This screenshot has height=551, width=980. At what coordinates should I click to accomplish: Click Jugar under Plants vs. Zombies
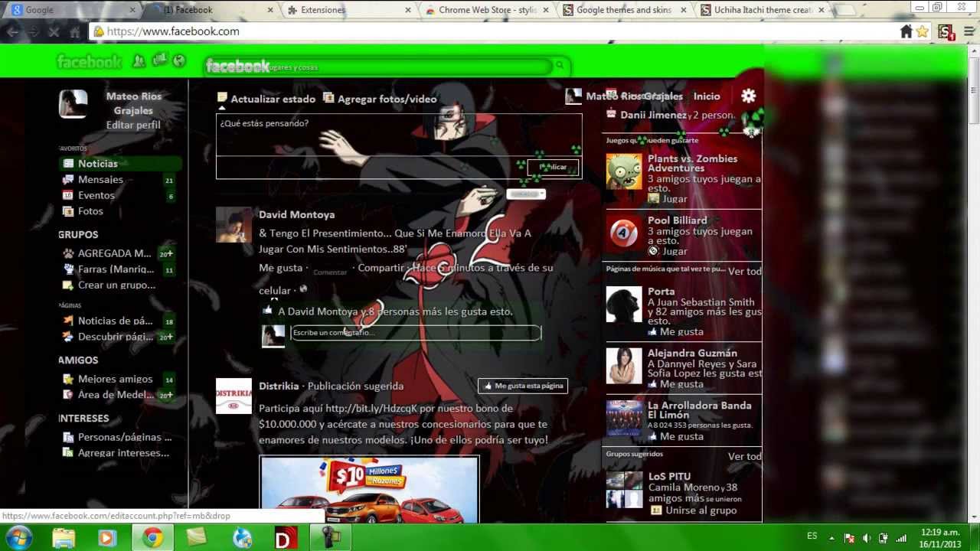(x=675, y=199)
